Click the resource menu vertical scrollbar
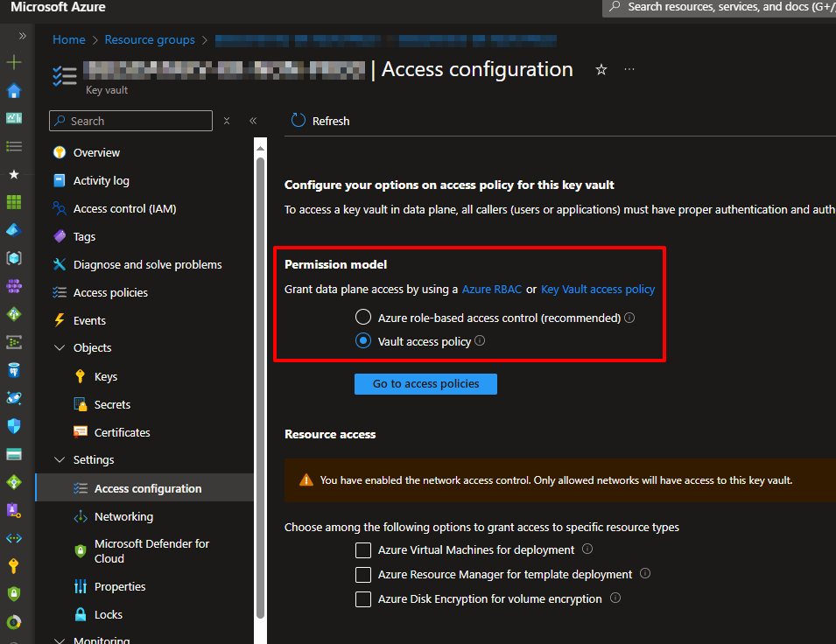 point(260,387)
